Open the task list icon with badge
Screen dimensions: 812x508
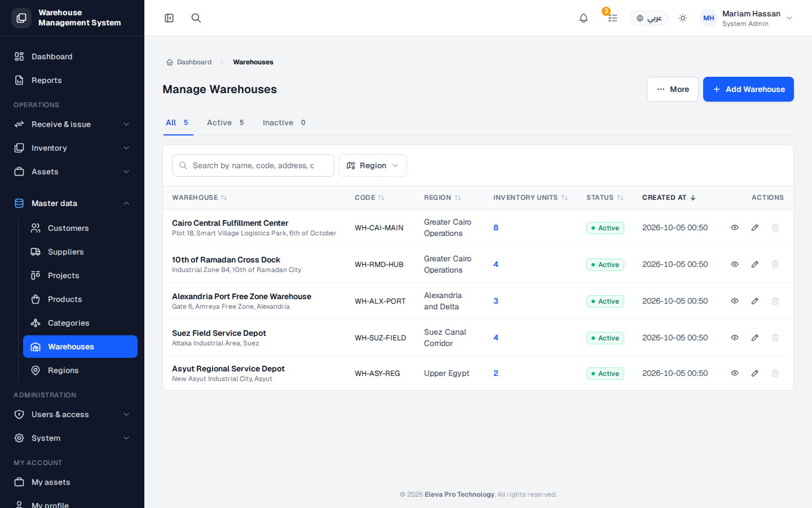pos(612,18)
